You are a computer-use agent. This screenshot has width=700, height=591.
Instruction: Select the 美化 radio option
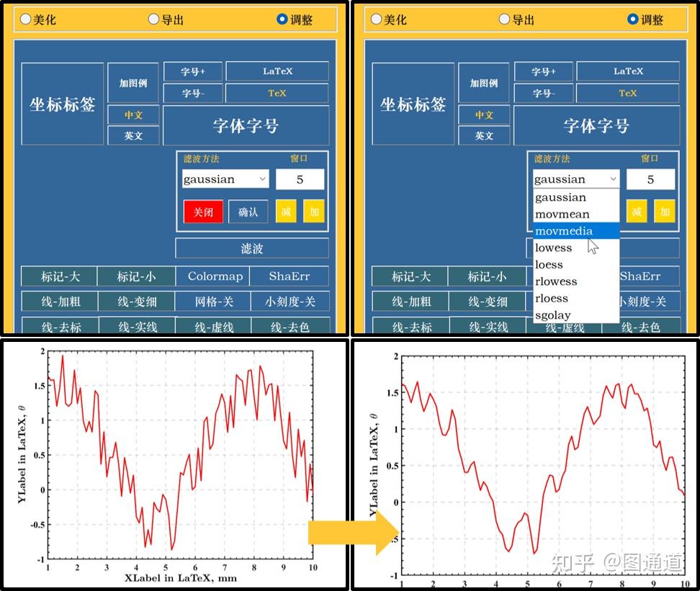point(25,19)
